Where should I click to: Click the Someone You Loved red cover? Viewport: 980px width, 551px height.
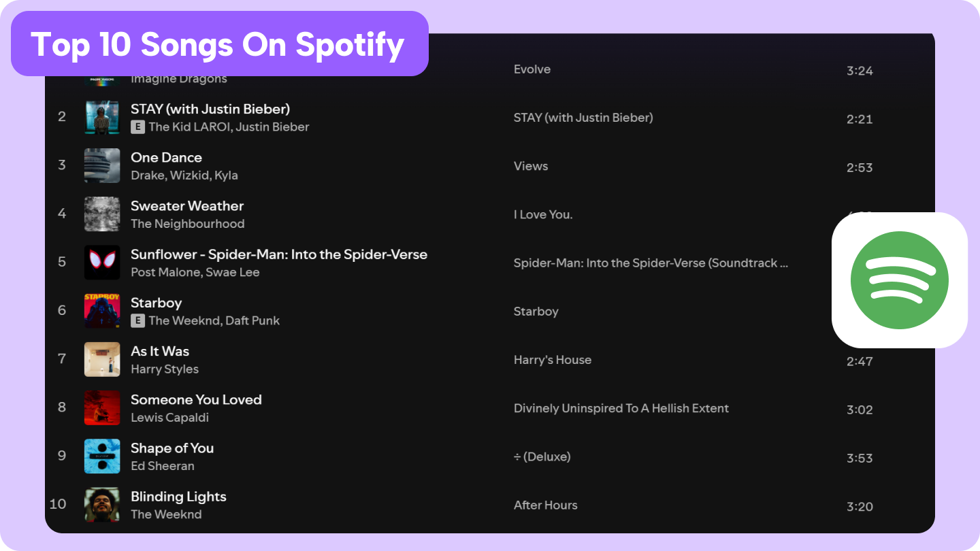click(x=102, y=408)
